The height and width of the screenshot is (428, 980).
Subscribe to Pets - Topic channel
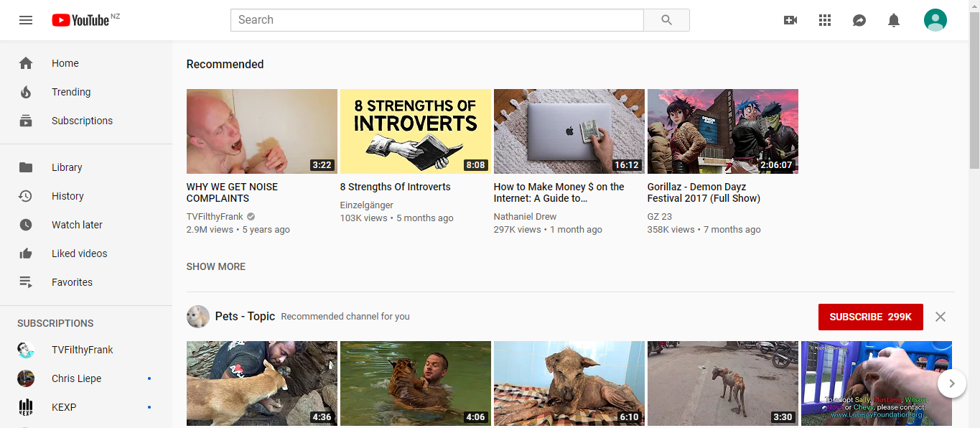870,317
